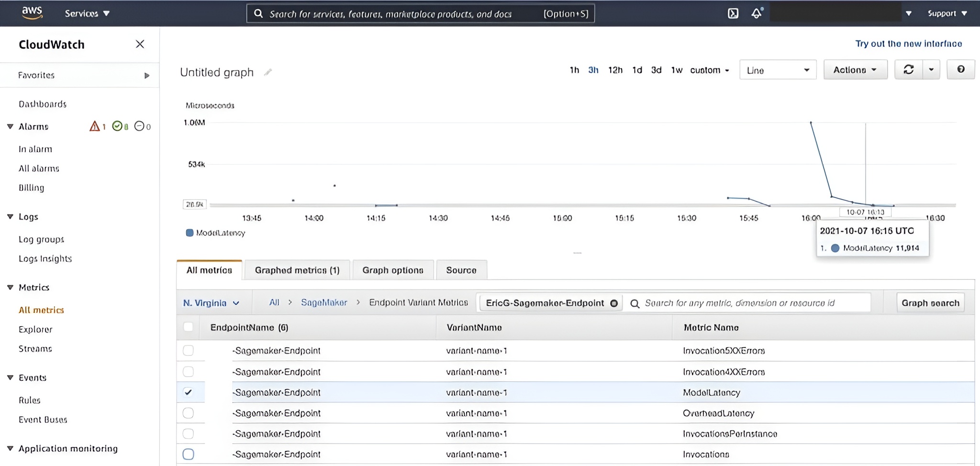Refresh the graph with the refresh icon

coord(908,70)
